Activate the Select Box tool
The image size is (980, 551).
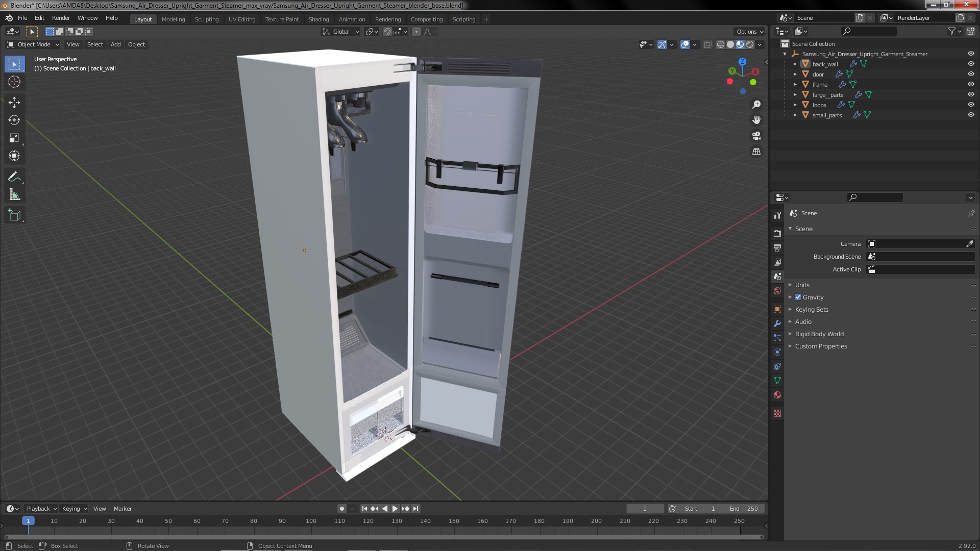[14, 64]
